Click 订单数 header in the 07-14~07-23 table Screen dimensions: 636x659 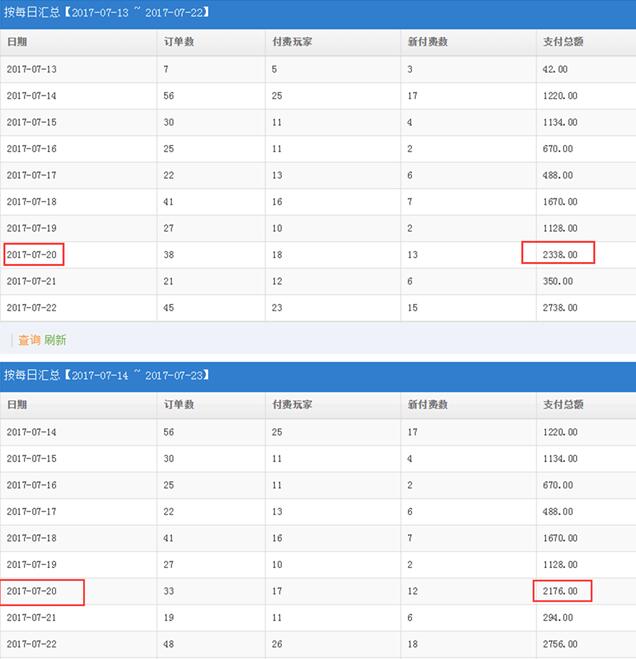point(179,404)
